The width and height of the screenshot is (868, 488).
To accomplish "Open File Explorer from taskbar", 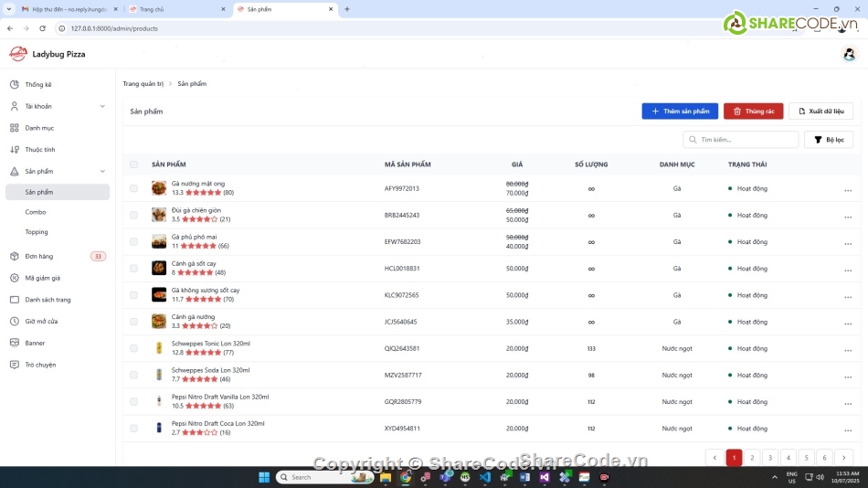I will pos(386,477).
